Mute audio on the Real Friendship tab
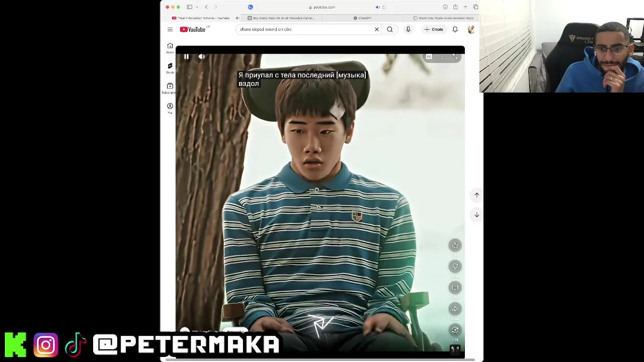 237,18
